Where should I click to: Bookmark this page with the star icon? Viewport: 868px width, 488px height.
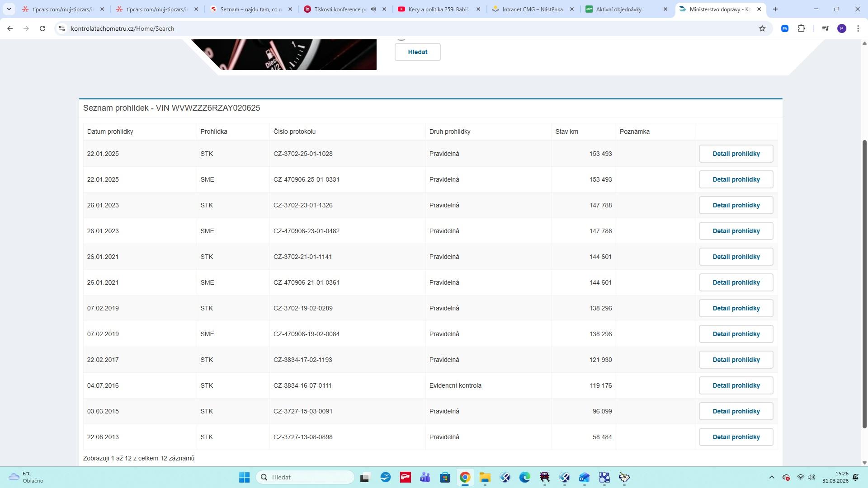click(762, 28)
